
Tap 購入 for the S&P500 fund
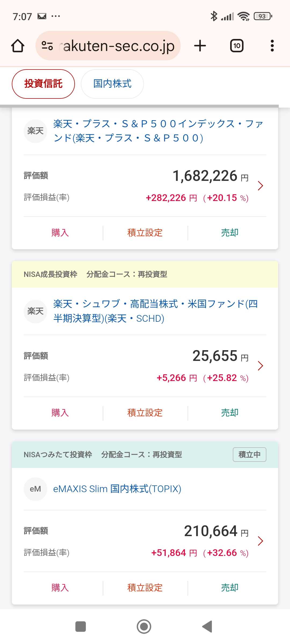pyautogui.click(x=60, y=233)
